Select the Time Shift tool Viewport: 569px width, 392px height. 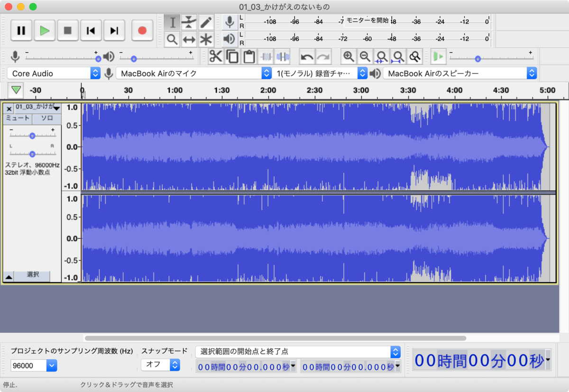point(189,39)
